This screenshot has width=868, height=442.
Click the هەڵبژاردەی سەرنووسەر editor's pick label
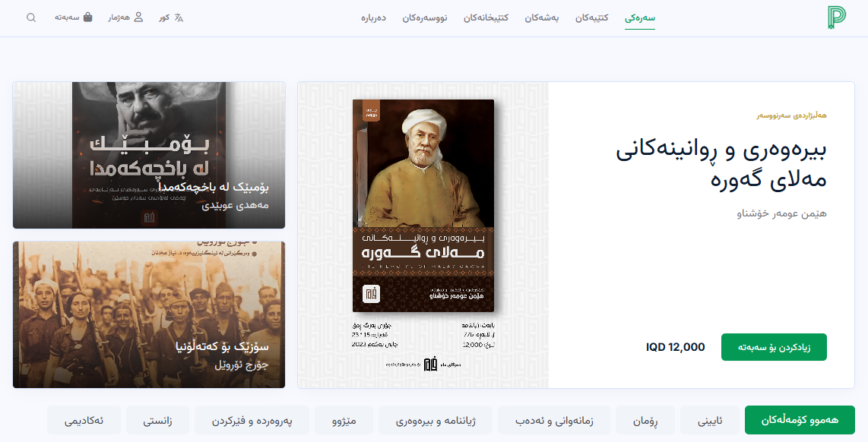(x=791, y=115)
